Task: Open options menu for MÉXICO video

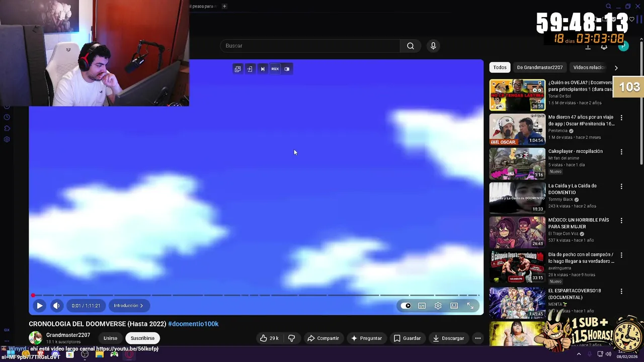Action: coord(621,221)
